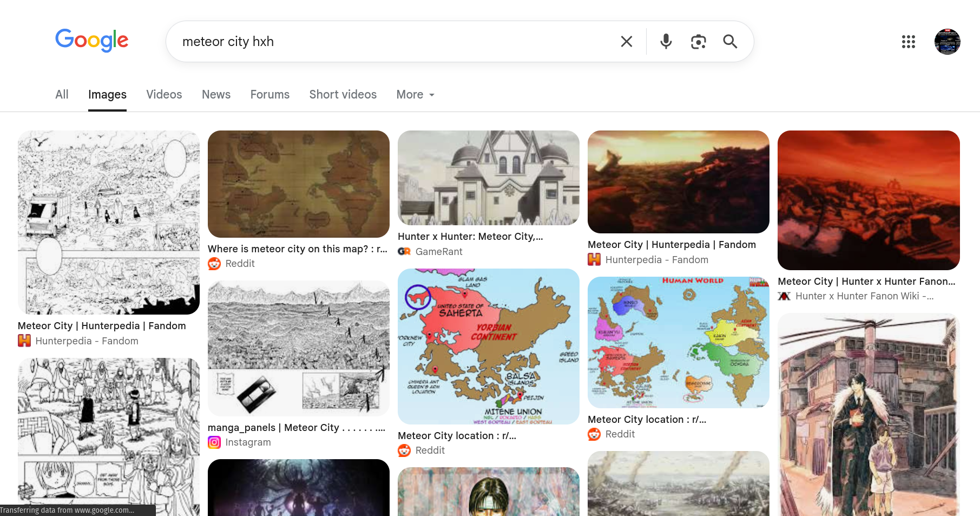This screenshot has width=980, height=516.
Task: Open 'Hunter x Hunter: Meteor City,...' GameRant link
Action: tap(470, 237)
